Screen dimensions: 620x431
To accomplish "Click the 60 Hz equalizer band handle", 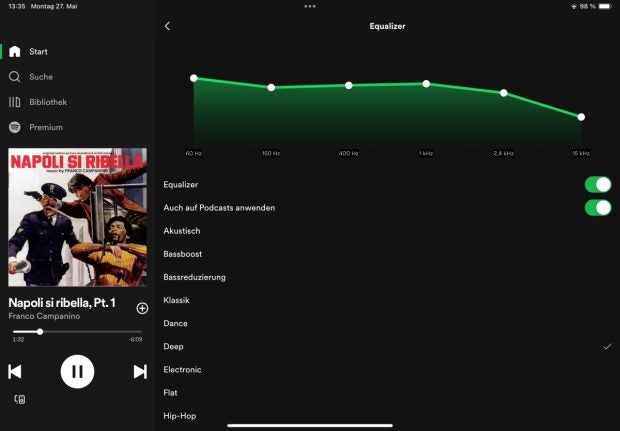I will pyautogui.click(x=194, y=78).
